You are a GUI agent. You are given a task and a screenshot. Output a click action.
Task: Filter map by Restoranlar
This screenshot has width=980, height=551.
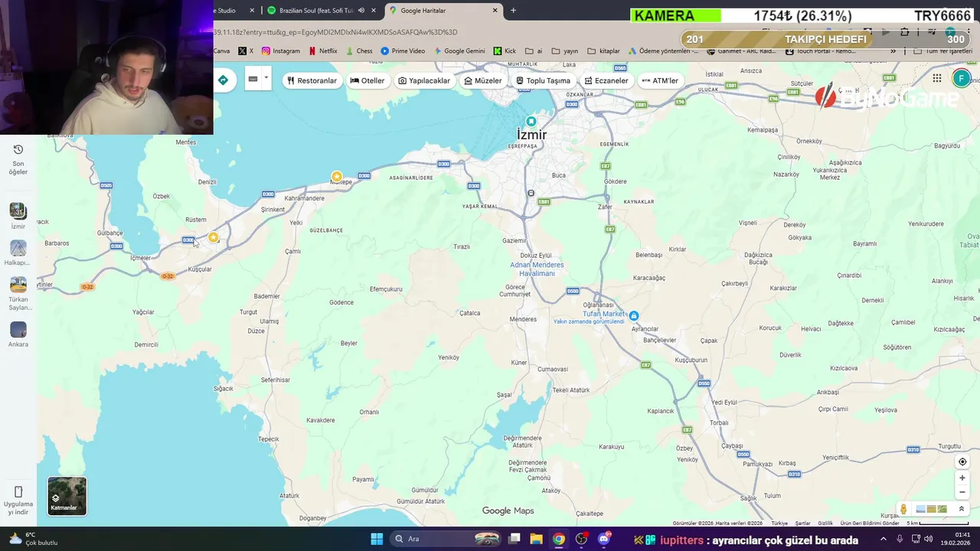[312, 80]
